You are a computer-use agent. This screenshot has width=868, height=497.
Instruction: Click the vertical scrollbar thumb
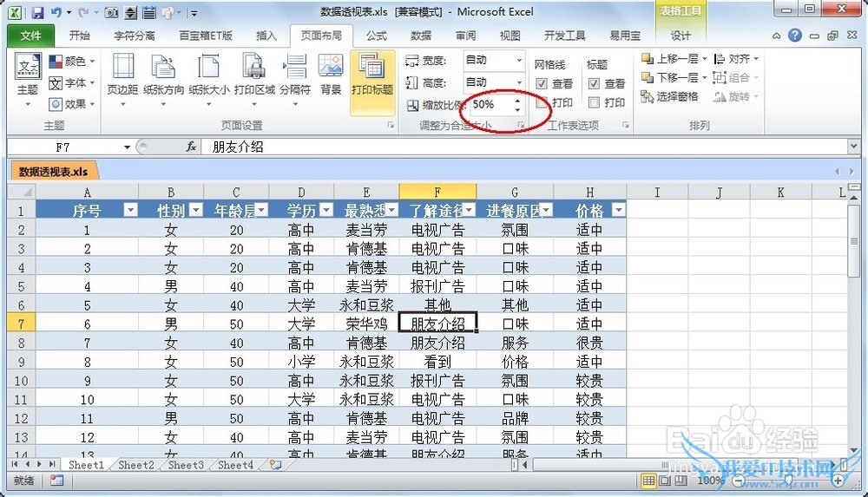click(853, 241)
